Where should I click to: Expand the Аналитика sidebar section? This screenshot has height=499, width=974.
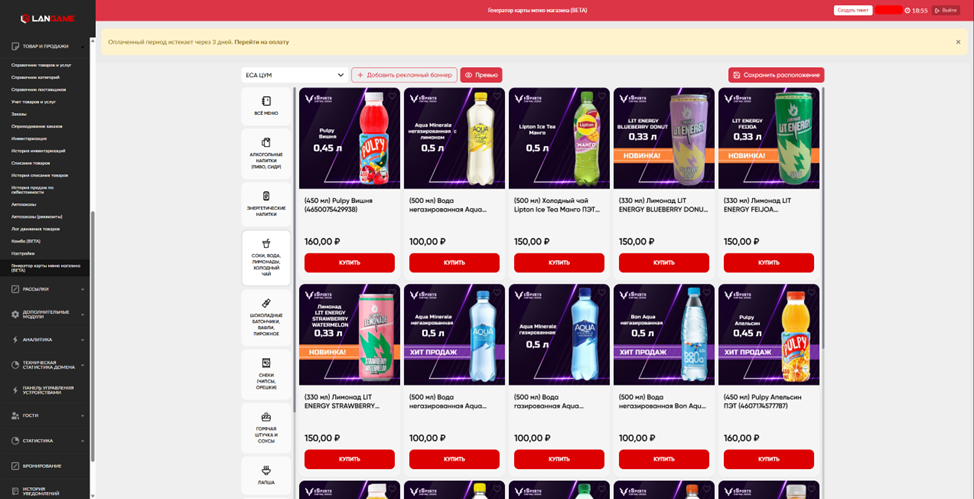coord(47,340)
